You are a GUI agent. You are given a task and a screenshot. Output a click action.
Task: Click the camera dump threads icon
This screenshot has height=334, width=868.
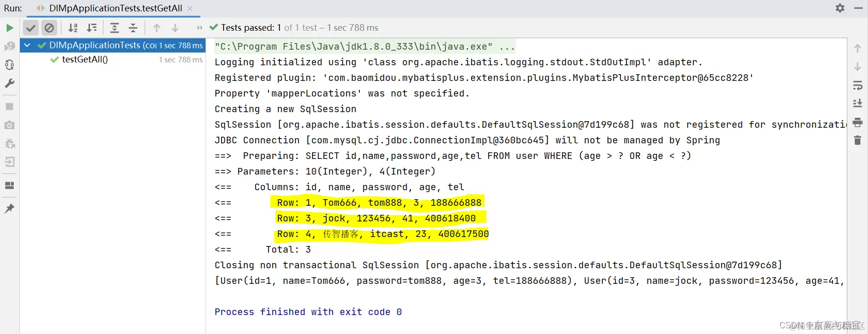(9, 125)
